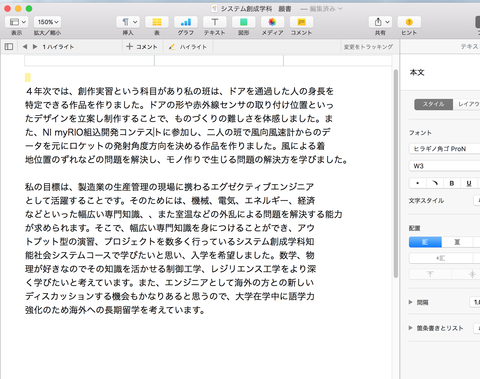Click the last line '強化のため海外への長期留学'
Viewport: 480px width, 379px height.
point(115,310)
